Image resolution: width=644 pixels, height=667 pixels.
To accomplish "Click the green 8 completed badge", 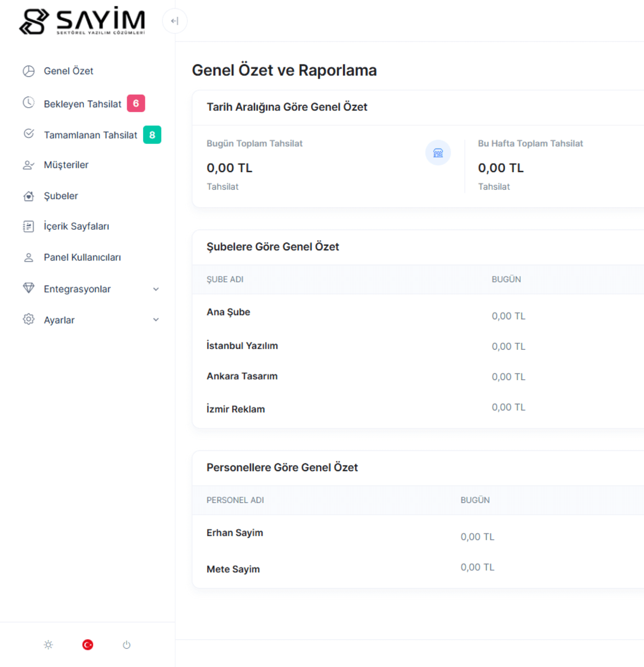I will pyautogui.click(x=152, y=135).
